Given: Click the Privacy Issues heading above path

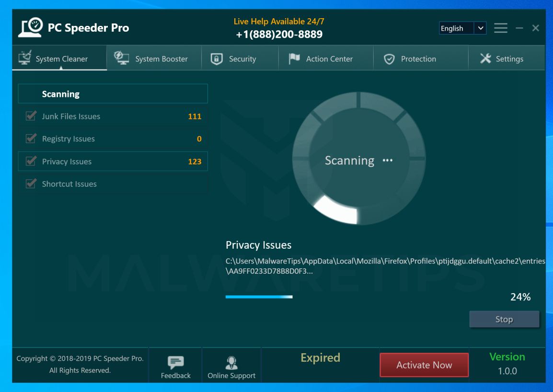Looking at the screenshot, I should (258, 245).
